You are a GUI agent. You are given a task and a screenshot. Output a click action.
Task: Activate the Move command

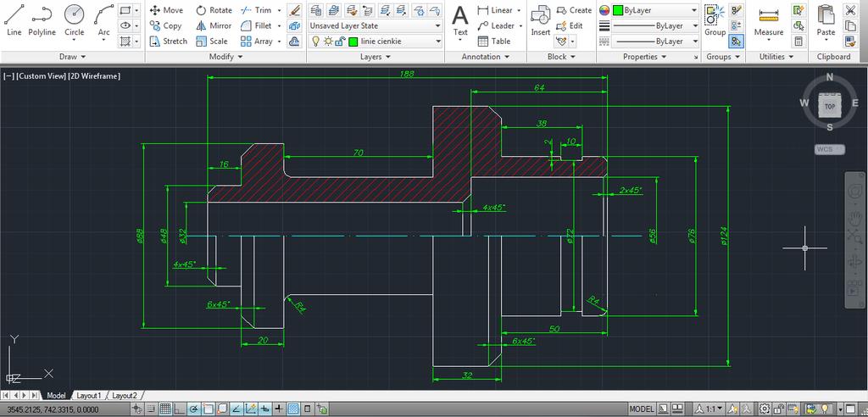pyautogui.click(x=166, y=10)
